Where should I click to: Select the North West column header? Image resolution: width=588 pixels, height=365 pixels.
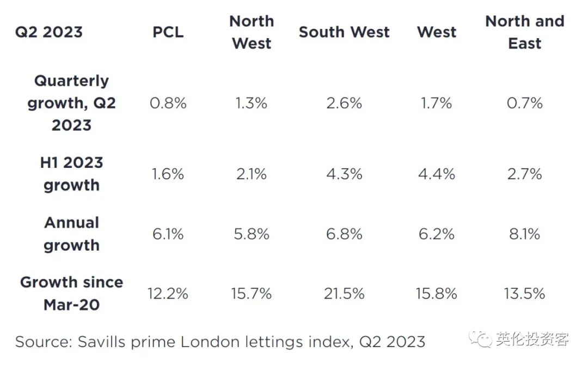[251, 32]
